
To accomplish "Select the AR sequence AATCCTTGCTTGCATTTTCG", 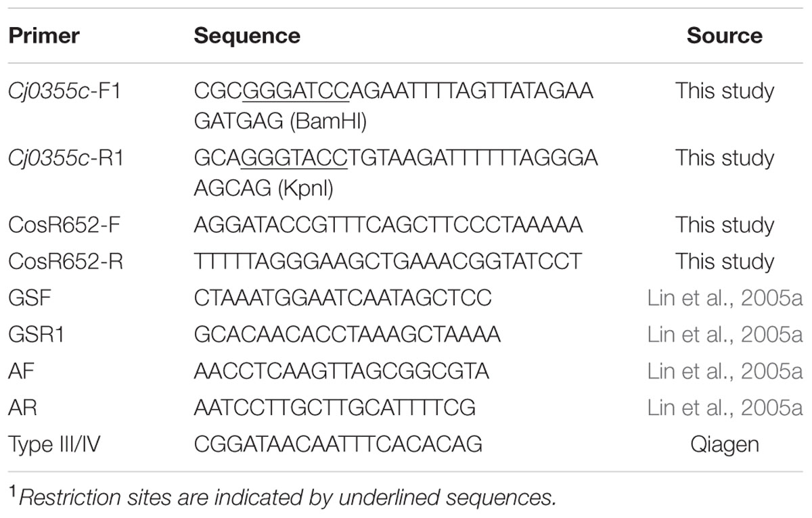I will (334, 407).
